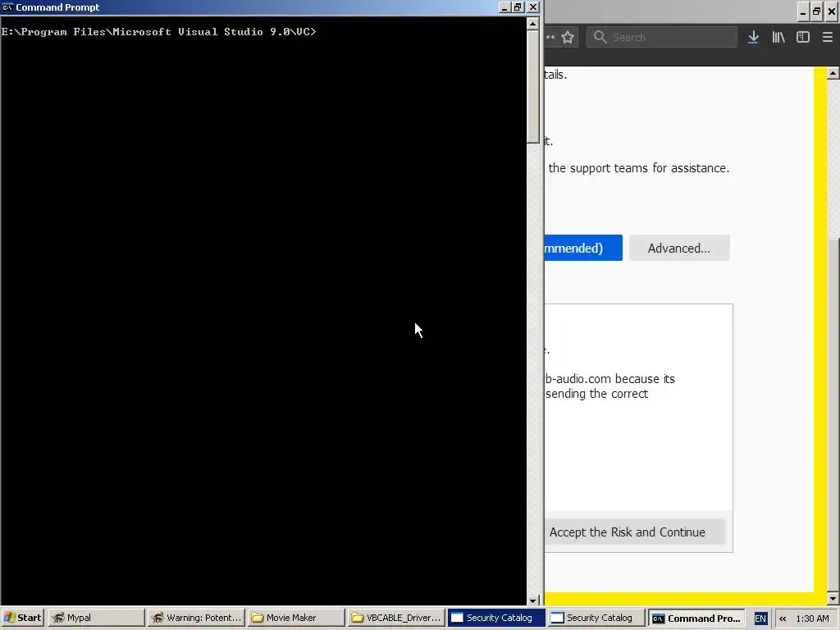Click browser page scrollbar up arrow
840x630 pixels.
tap(833, 73)
